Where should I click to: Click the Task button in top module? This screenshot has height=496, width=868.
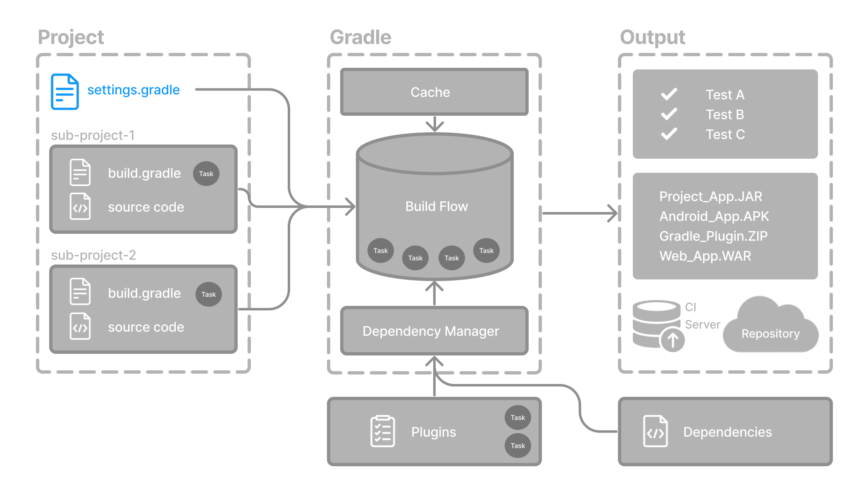[207, 174]
